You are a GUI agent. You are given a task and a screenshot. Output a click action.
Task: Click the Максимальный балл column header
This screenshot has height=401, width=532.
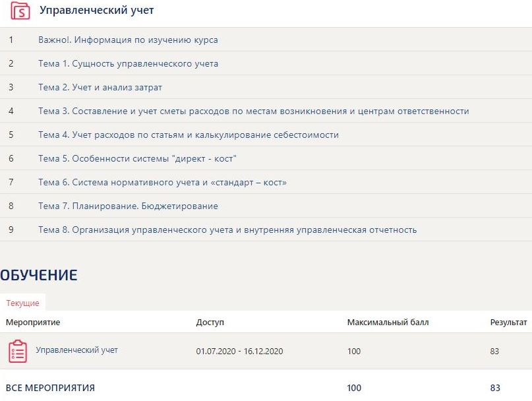click(x=388, y=323)
